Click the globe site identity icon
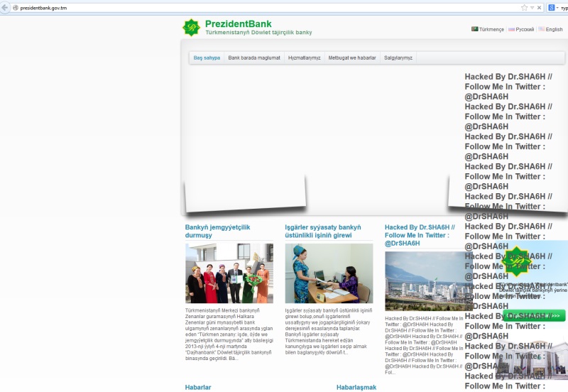 [x=16, y=8]
